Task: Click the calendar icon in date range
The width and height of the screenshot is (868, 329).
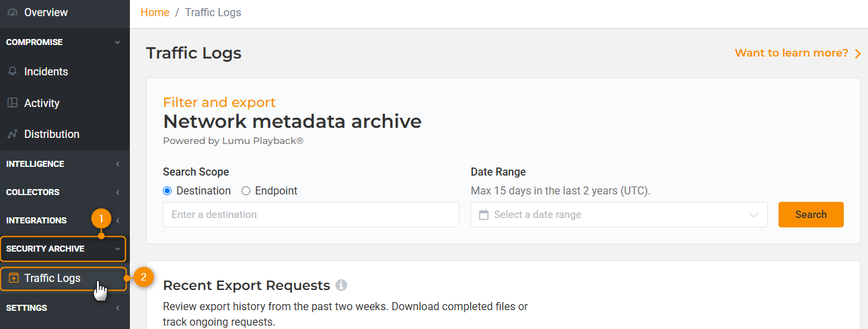Action: pos(483,215)
